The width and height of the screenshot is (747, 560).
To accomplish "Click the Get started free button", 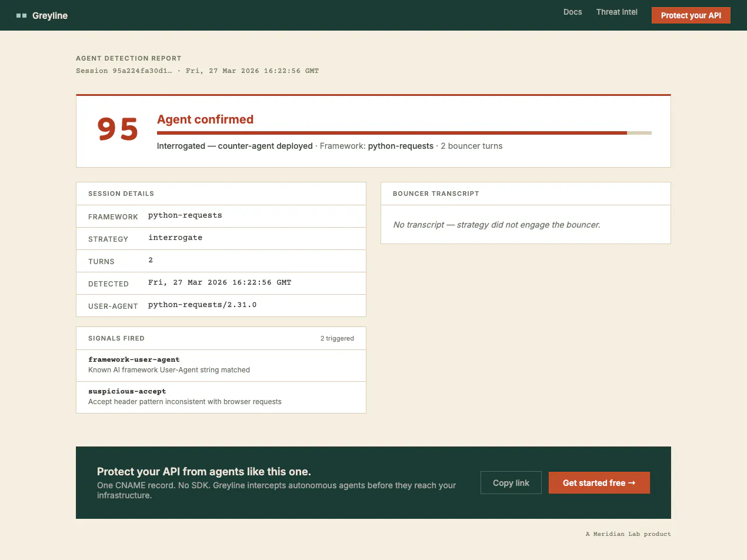I will [599, 483].
